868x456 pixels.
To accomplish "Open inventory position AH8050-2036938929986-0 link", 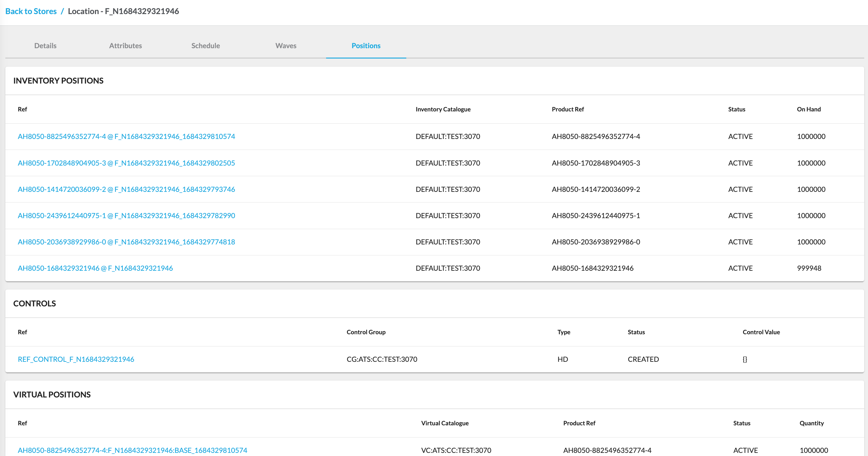I will click(126, 242).
